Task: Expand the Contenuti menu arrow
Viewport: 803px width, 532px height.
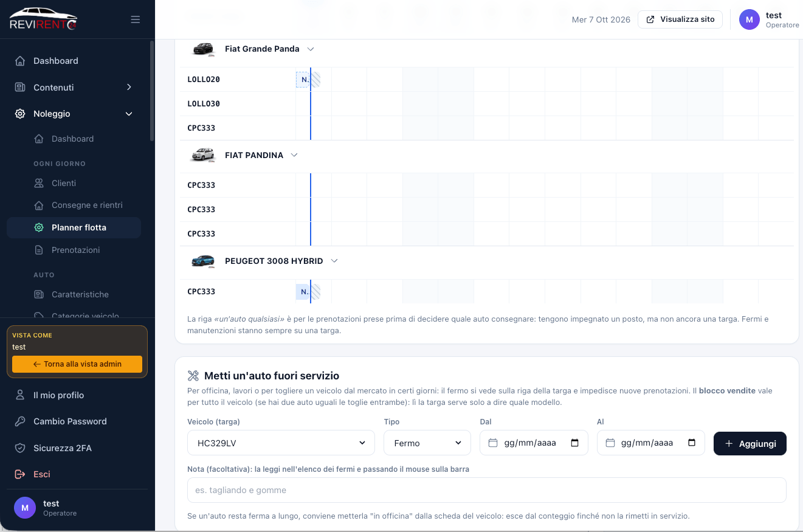Action: 129,87
